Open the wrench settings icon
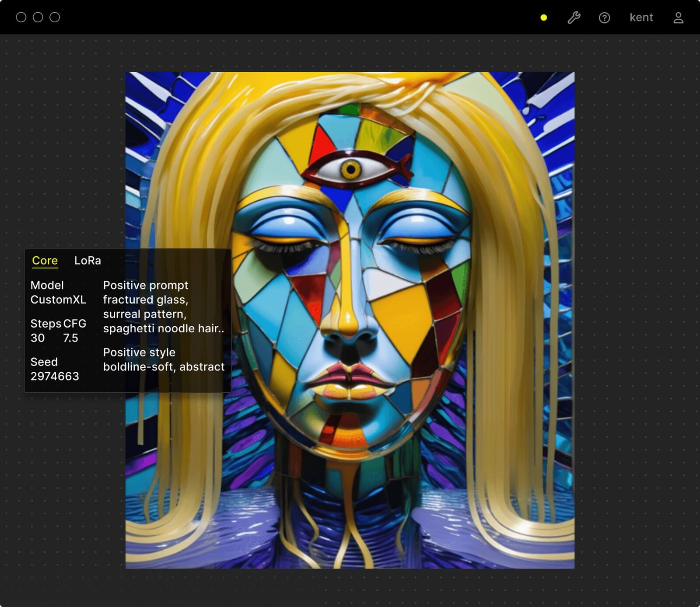 tap(574, 17)
